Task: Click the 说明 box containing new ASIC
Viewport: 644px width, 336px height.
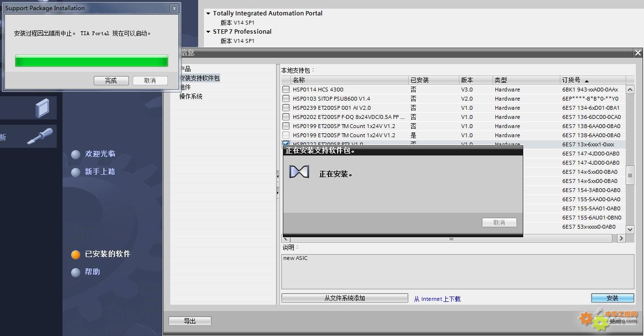Action: pyautogui.click(x=457, y=271)
